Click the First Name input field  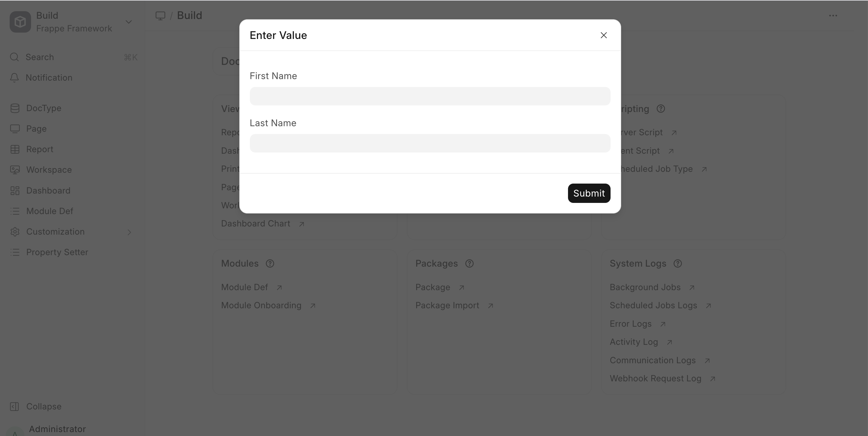pyautogui.click(x=429, y=96)
